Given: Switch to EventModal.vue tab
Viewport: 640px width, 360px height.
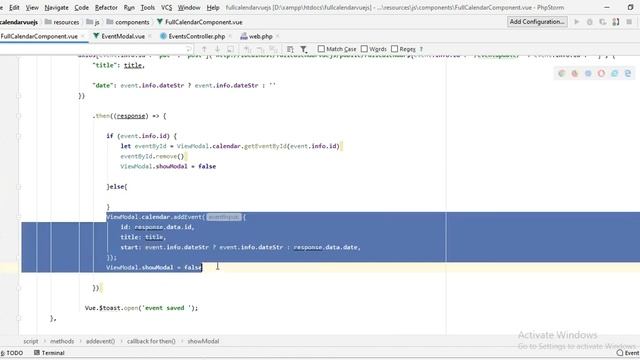Looking at the screenshot, I should (x=123, y=36).
